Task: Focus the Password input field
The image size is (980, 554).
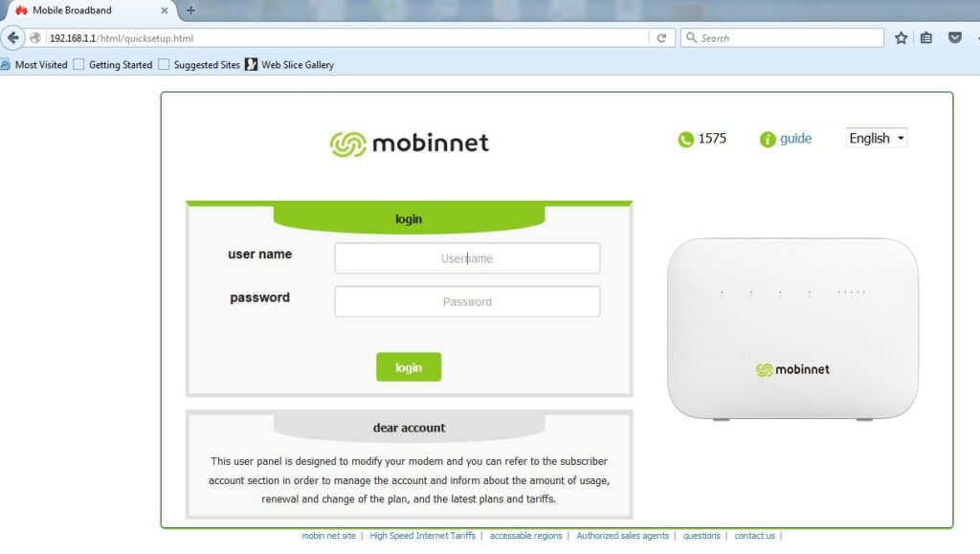Action: click(x=467, y=301)
